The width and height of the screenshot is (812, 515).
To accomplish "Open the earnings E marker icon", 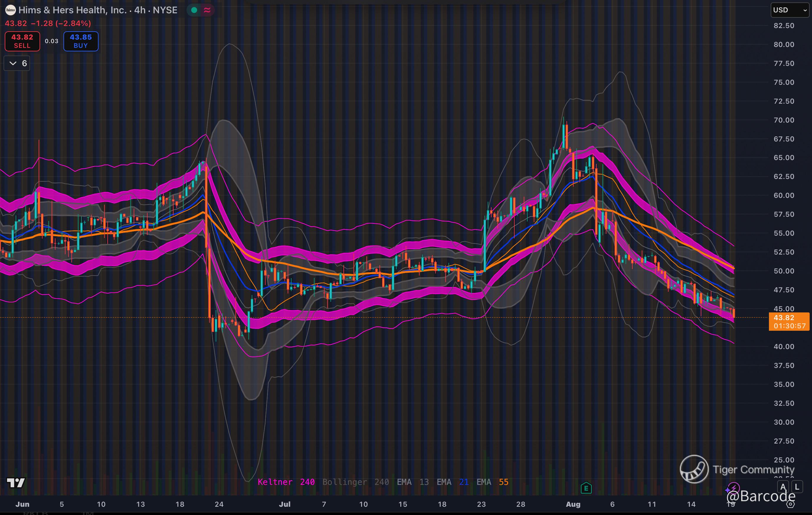I will (x=586, y=488).
